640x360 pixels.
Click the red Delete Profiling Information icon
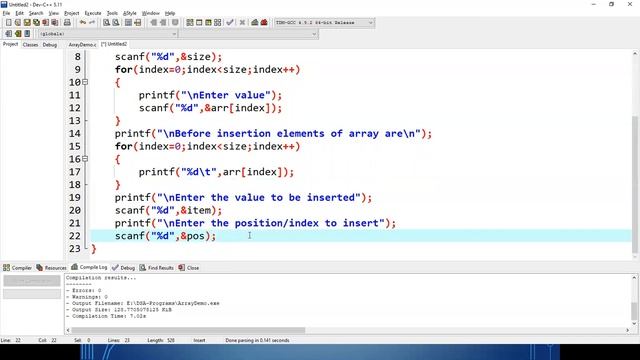(x=264, y=22)
